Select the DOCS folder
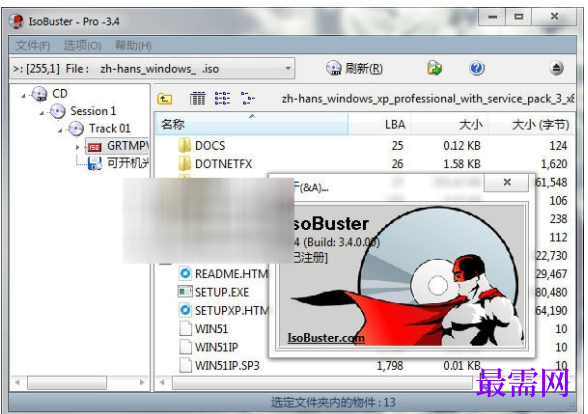588x414 pixels. pos(210,146)
